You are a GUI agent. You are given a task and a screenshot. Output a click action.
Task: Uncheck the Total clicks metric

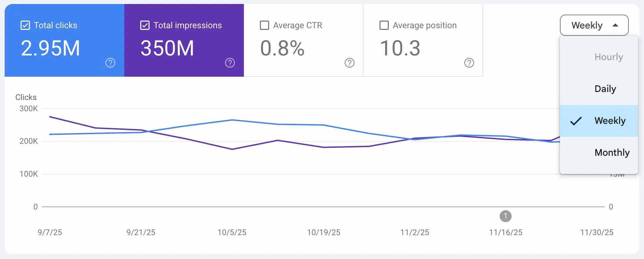[25, 25]
